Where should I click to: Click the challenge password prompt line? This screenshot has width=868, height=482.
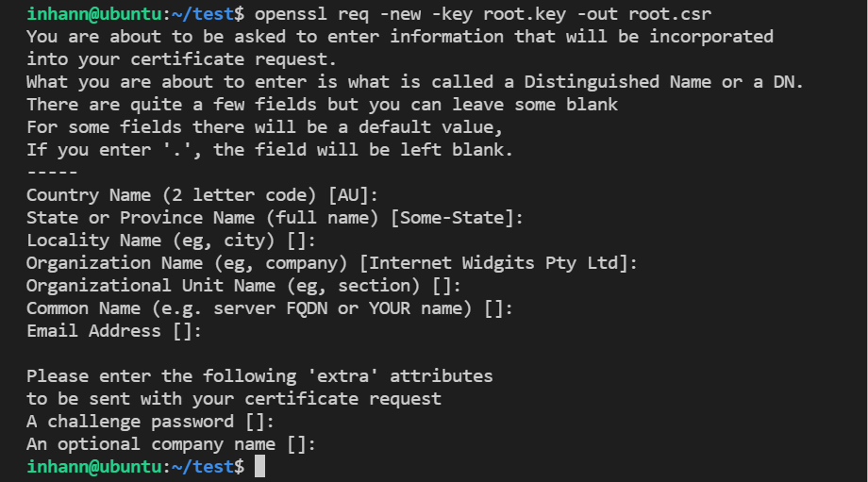point(150,422)
